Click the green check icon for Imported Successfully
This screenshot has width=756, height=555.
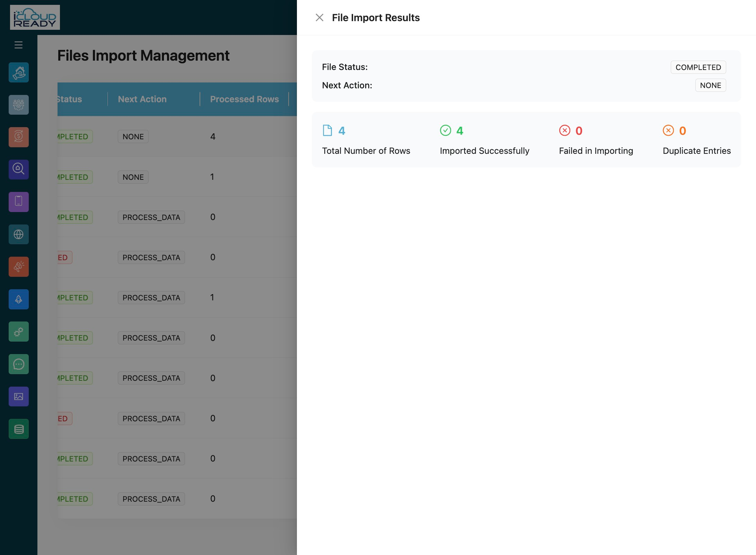(x=445, y=131)
